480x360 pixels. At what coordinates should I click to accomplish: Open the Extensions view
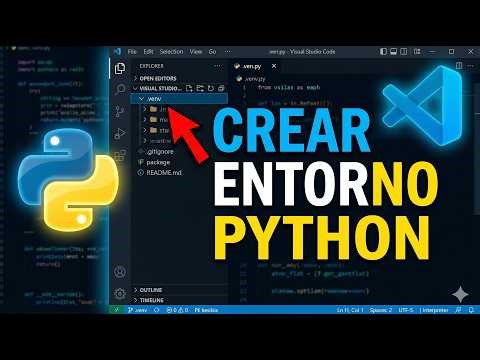tap(120, 155)
